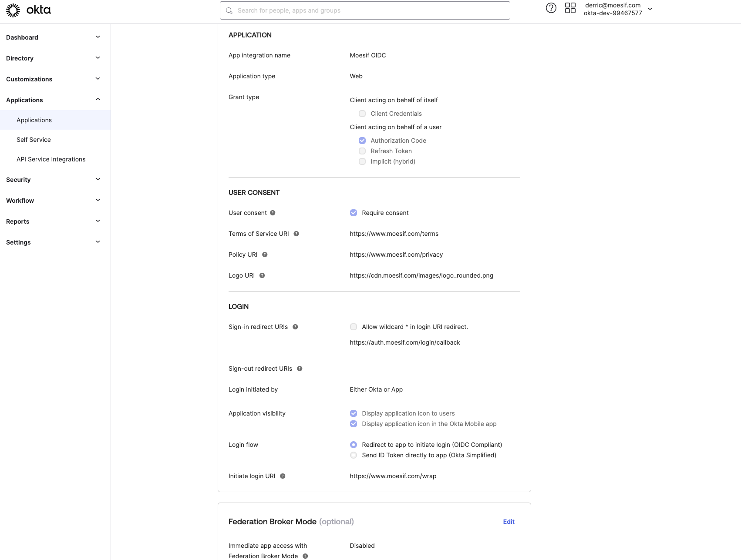Click the Policy URI info icon
Viewport: 741px width, 560px height.
point(265,255)
